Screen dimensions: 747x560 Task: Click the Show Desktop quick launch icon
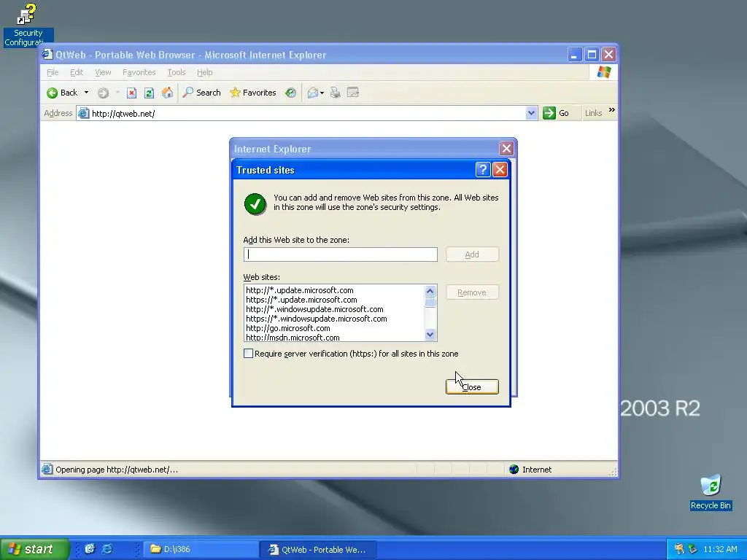click(x=90, y=549)
